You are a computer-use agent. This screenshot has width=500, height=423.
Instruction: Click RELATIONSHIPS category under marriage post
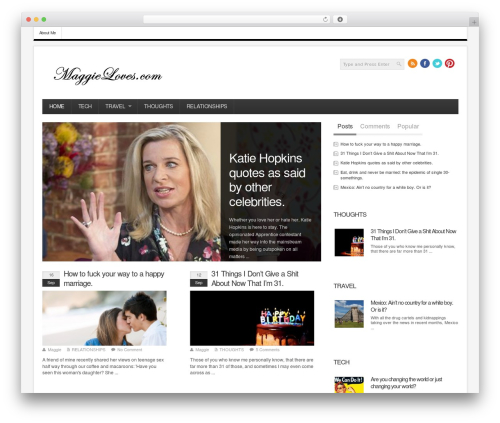pyautogui.click(x=88, y=350)
